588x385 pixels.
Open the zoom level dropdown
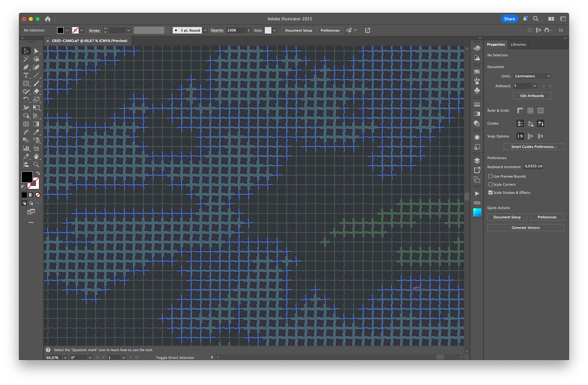[65, 357]
